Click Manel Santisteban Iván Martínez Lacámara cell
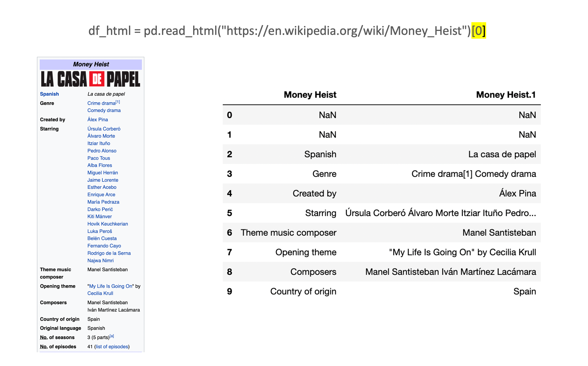The width and height of the screenshot is (588, 366). [451, 272]
